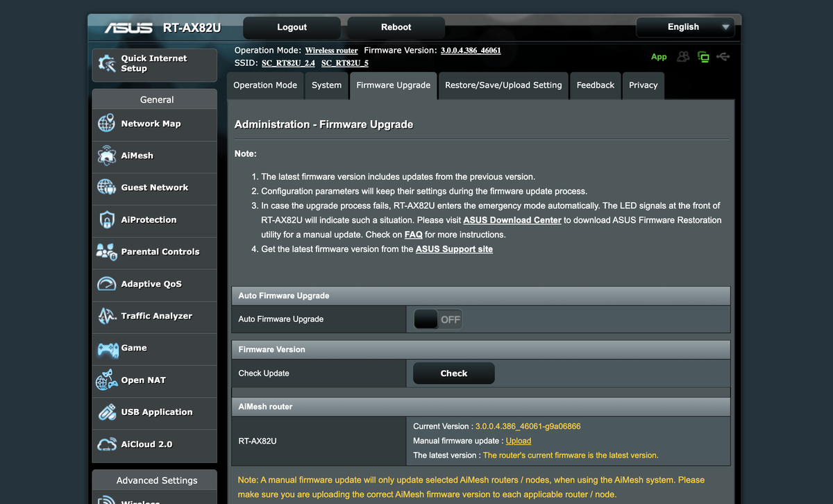Click the AiMesh sidebar icon

[106, 156]
